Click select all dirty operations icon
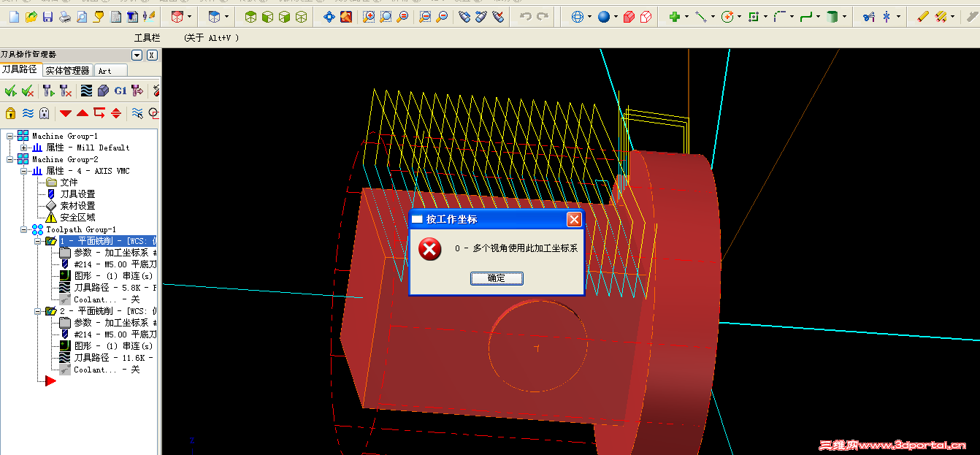Viewport: 980px width, 455px height. tap(28, 91)
